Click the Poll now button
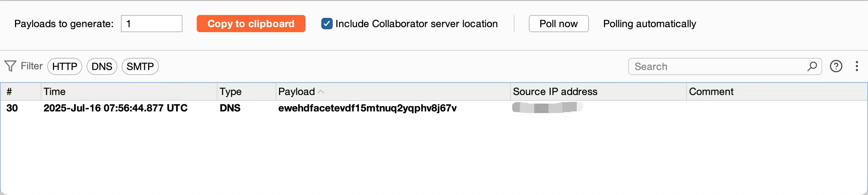The height and width of the screenshot is (195, 868). tap(559, 24)
